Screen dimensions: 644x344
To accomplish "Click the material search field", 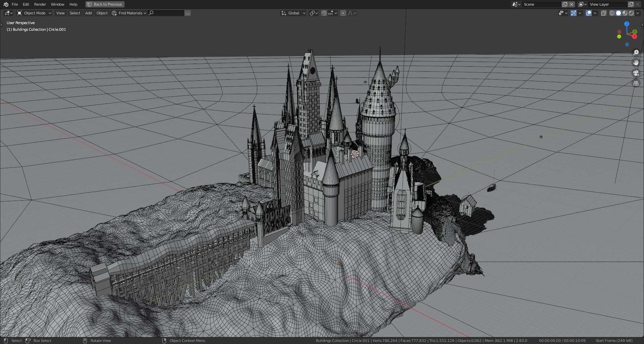I will [166, 13].
